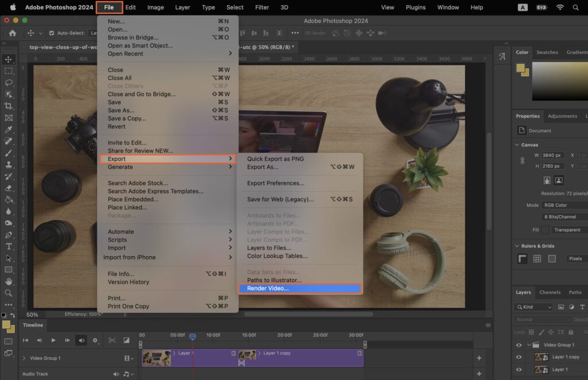The height and width of the screenshot is (380, 588).
Task: Switch to the Channels tab
Action: click(550, 292)
